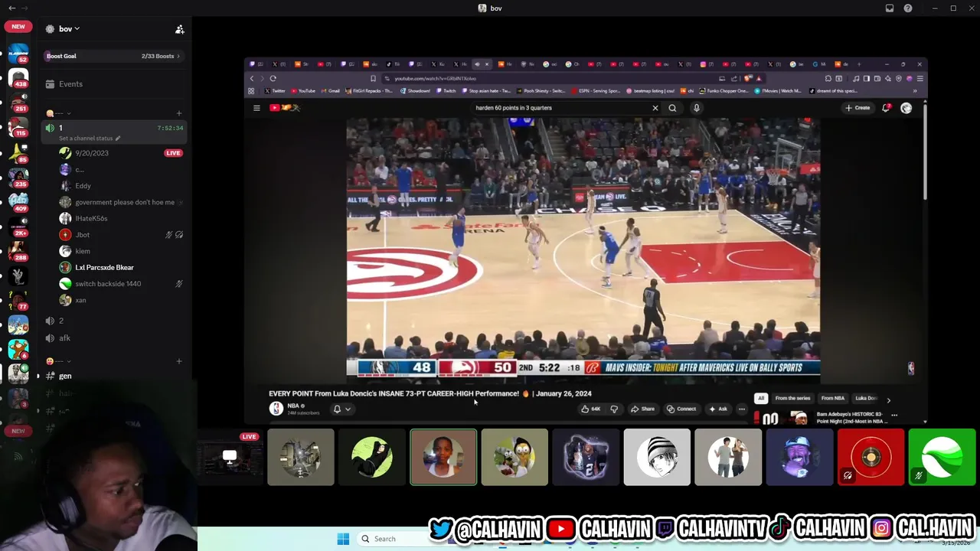
Task: Open Gmail bookmark in bookmarks bar
Action: (330, 91)
